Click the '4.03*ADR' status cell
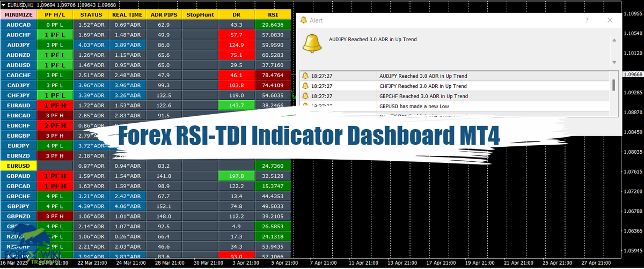 point(91,45)
